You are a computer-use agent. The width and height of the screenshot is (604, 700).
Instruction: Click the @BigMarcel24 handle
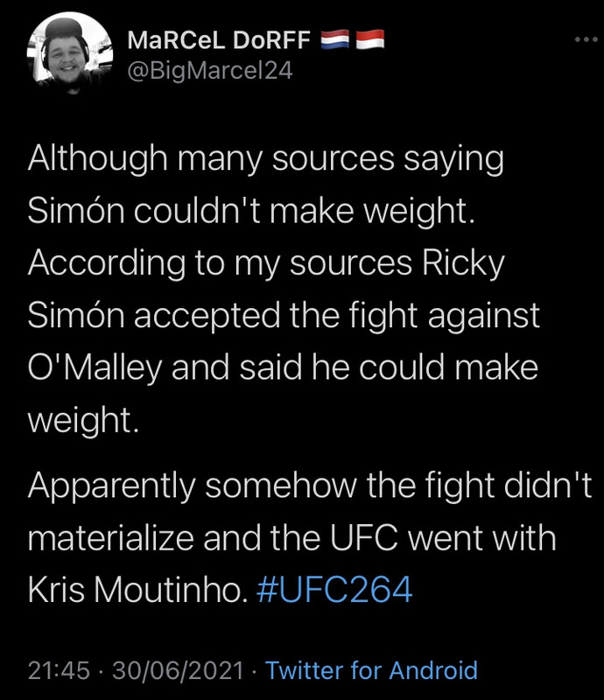210,71
